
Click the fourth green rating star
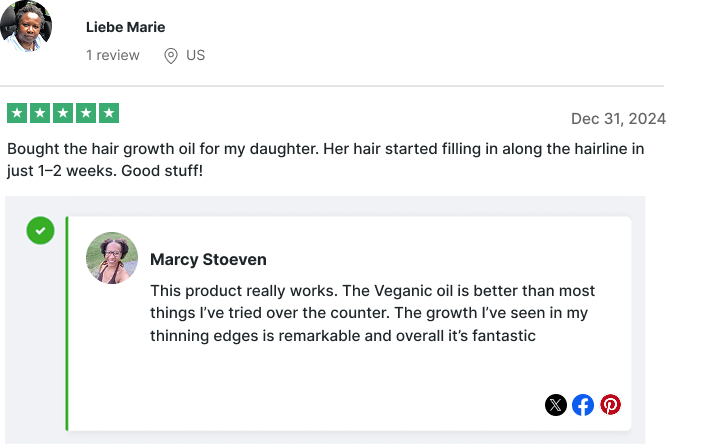[86, 114]
